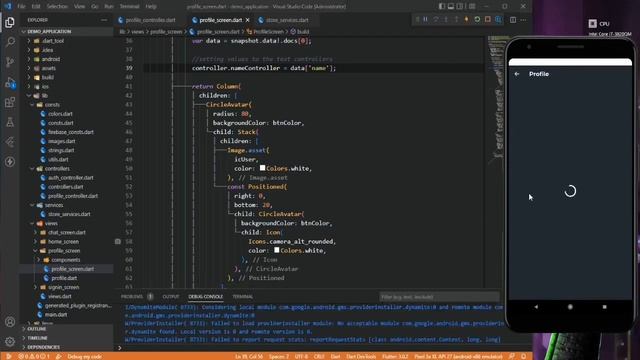Click the UTF-8 encoding status item
The width and height of the screenshot is (640, 360).
coord(301,356)
